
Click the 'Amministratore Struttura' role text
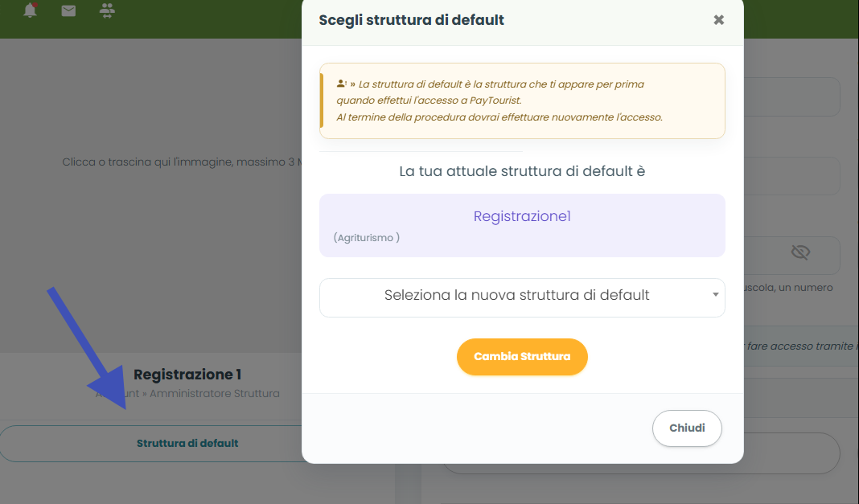click(x=215, y=393)
